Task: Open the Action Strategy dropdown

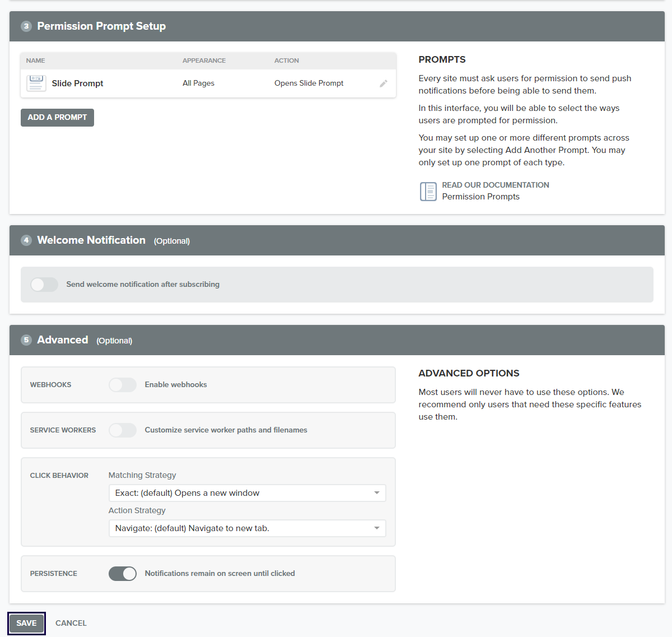Action: pyautogui.click(x=247, y=528)
